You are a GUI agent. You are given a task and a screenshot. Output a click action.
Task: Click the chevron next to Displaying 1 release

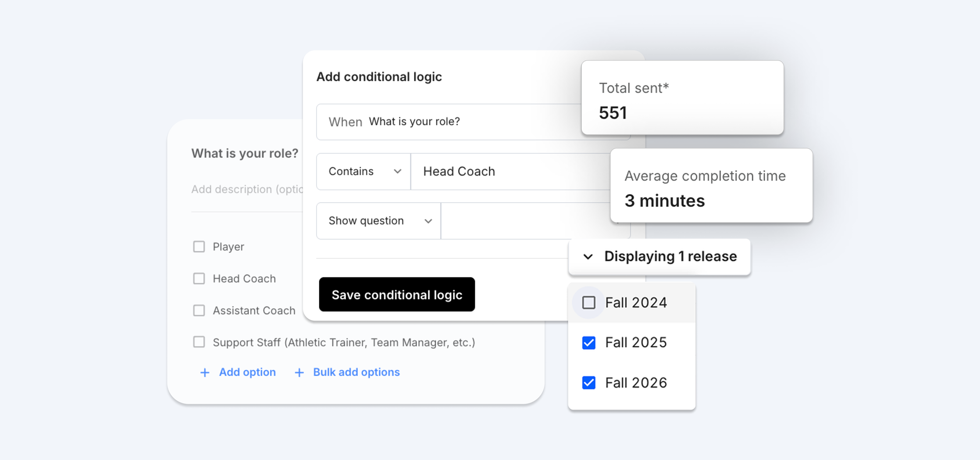coord(588,257)
